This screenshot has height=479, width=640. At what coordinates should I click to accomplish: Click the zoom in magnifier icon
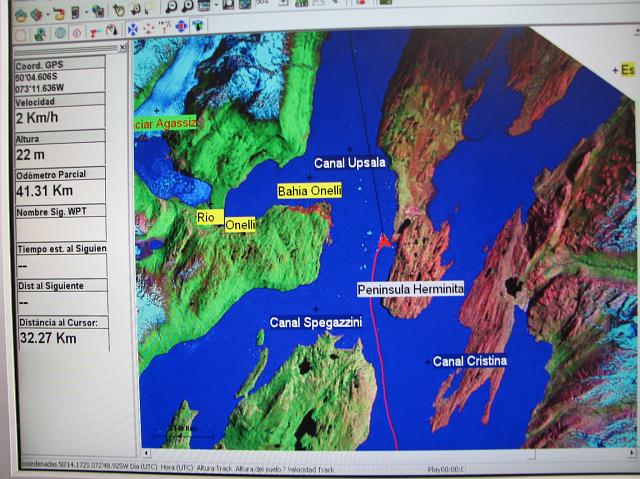(x=187, y=6)
